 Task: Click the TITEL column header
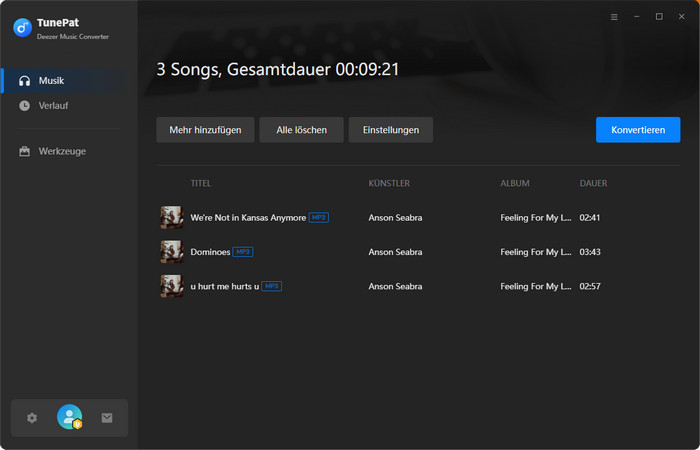tap(200, 183)
